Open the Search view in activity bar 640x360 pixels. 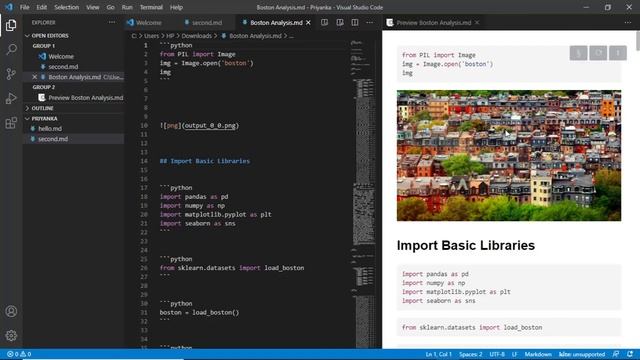(11, 49)
